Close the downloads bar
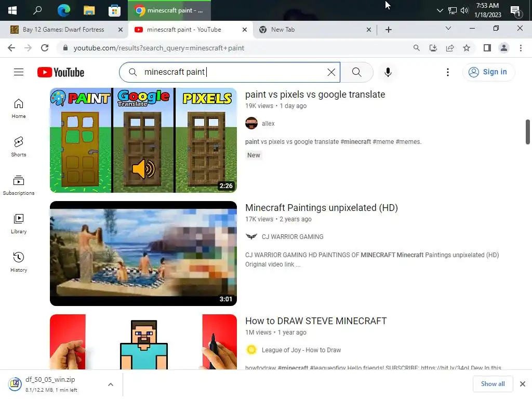Image resolution: width=532 pixels, height=399 pixels. pyautogui.click(x=523, y=384)
